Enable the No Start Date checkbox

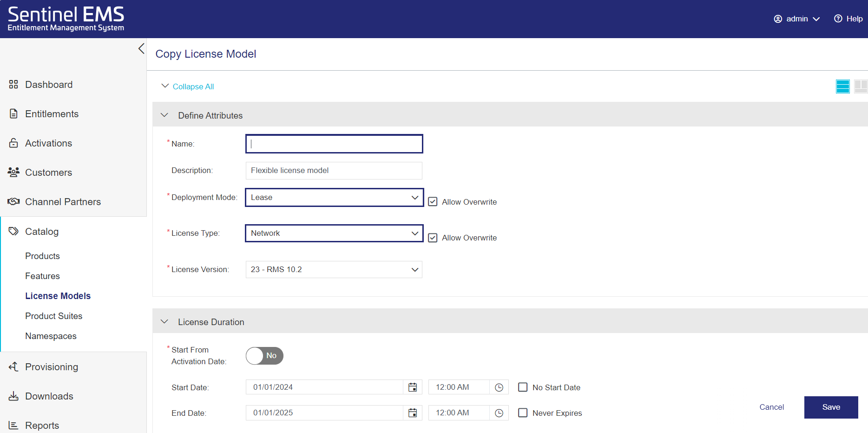click(x=523, y=387)
